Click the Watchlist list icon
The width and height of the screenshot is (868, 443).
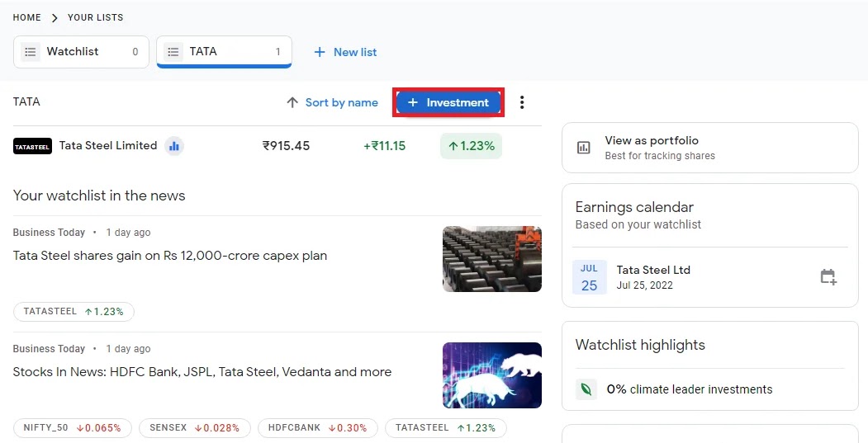(x=31, y=52)
